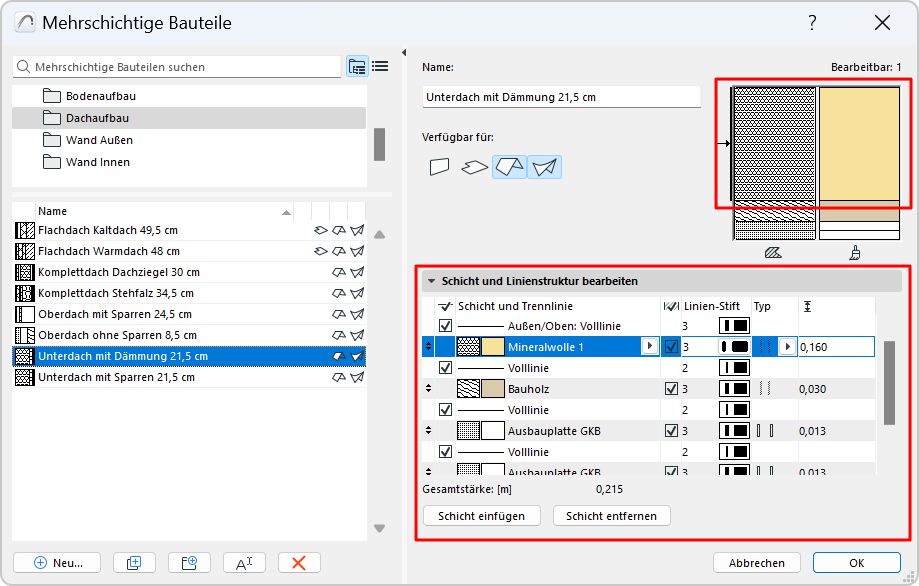Click the composite list down arrow
Screen dimensions: 919x586
380,529
